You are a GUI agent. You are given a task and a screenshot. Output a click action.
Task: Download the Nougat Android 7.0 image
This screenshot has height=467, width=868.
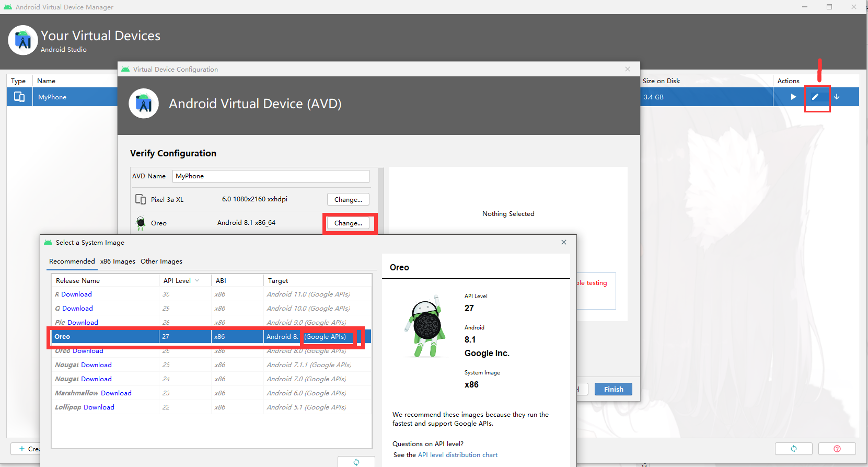tap(96, 379)
